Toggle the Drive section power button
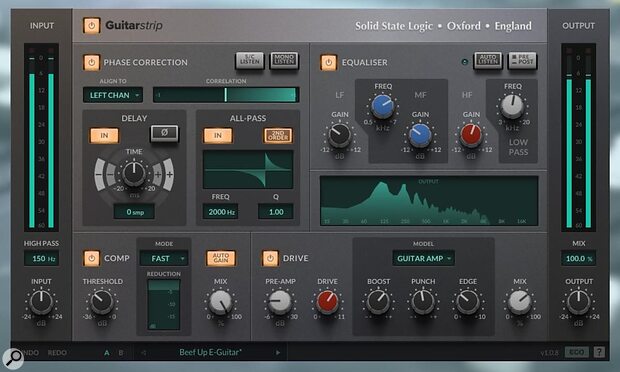The width and height of the screenshot is (620, 372). coord(270,258)
